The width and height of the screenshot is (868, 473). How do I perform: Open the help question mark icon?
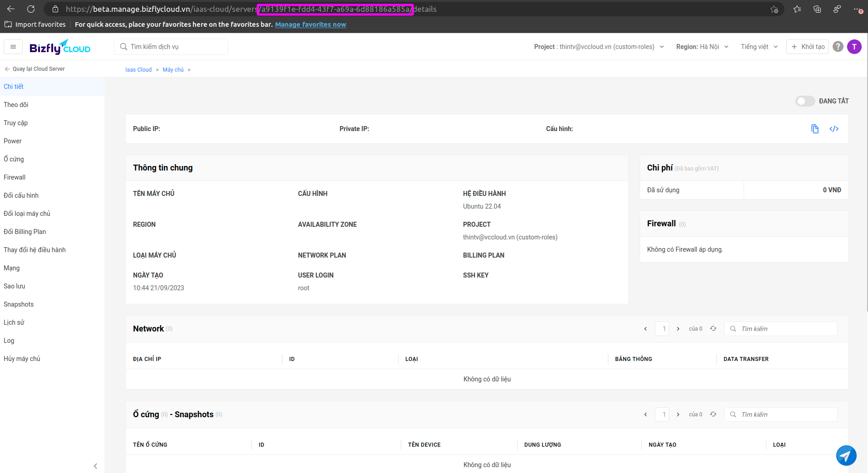tap(838, 47)
